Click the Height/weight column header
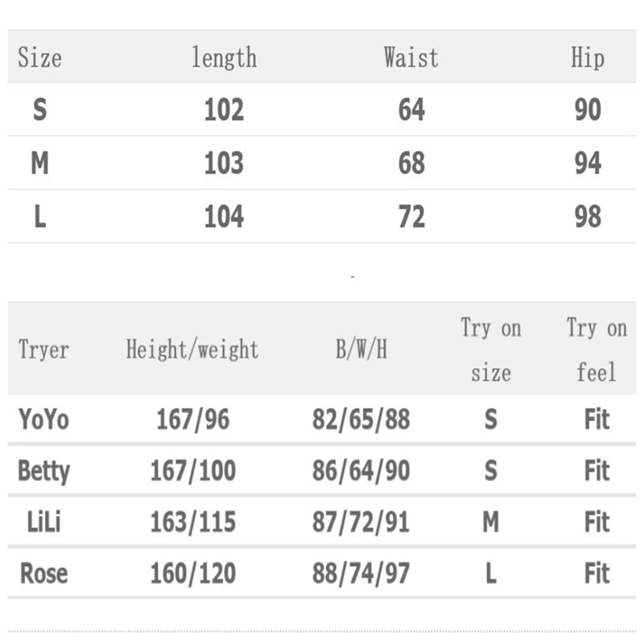 192,350
